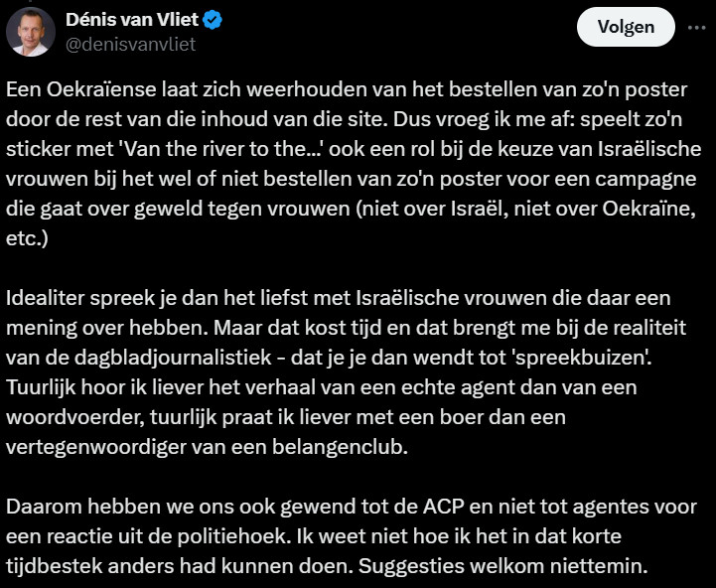This screenshot has height=588, width=716.
Task: Open the three-dot more options menu
Action: click(x=694, y=27)
